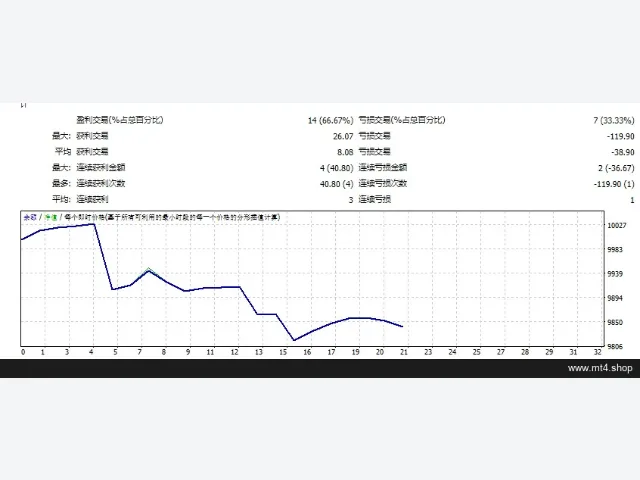Viewport: 640px width, 480px height.
Task: Click the balance curve's lowest point
Action: 294,340
